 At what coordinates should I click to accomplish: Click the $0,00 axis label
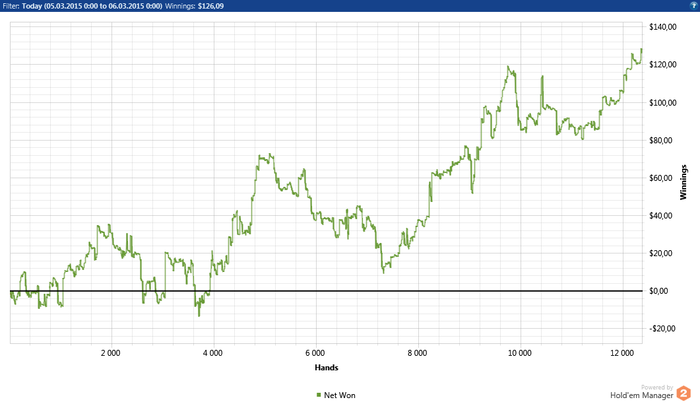[658, 291]
